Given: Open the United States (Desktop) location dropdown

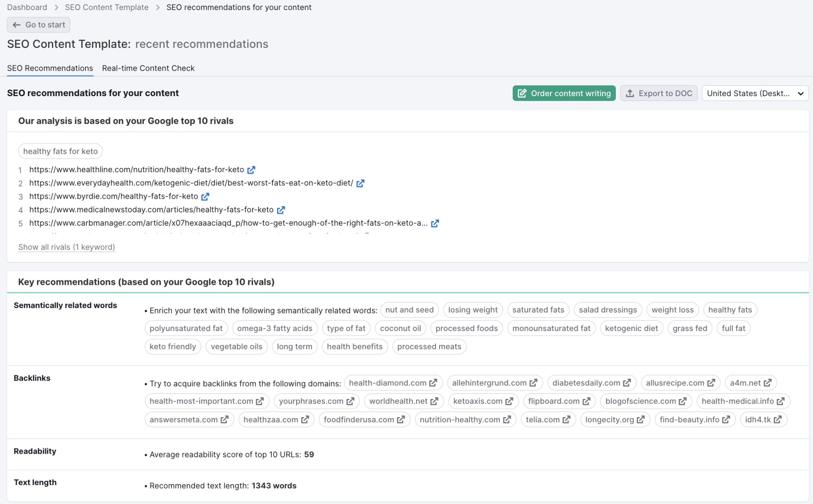Looking at the screenshot, I should (755, 93).
